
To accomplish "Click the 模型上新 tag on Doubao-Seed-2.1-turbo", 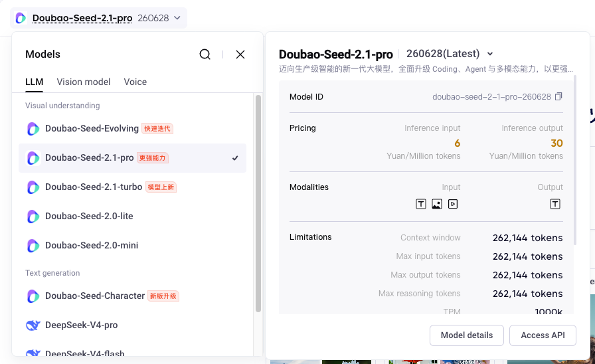I will 161,187.
